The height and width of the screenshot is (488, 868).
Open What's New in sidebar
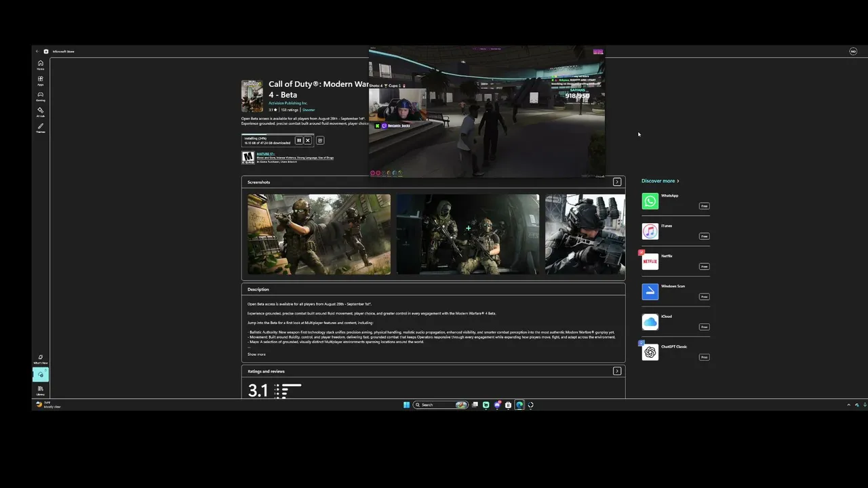40,359
